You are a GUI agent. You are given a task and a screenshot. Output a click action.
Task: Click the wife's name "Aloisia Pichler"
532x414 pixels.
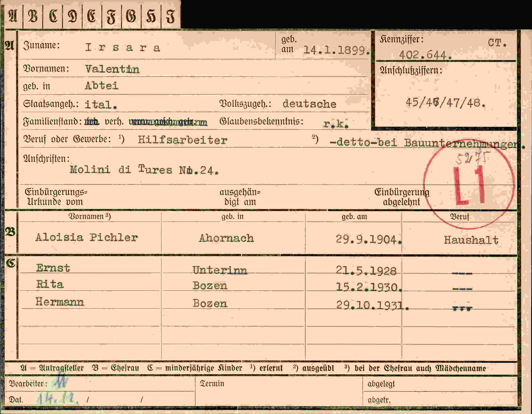click(x=87, y=237)
